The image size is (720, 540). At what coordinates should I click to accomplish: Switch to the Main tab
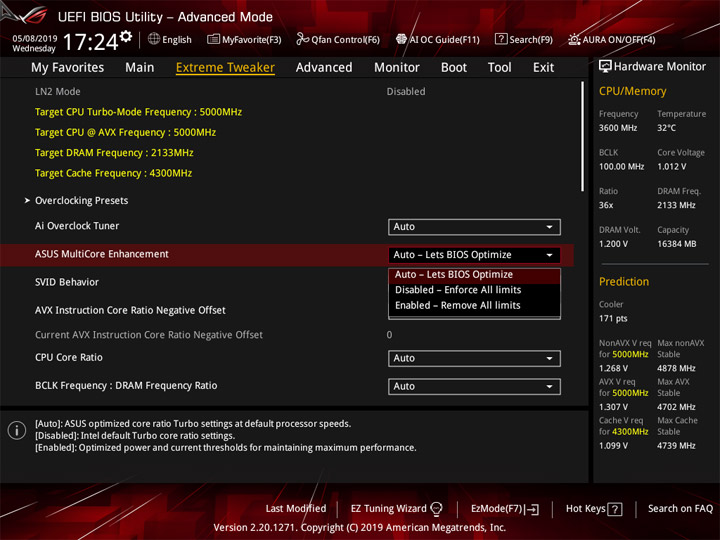pyautogui.click(x=140, y=68)
